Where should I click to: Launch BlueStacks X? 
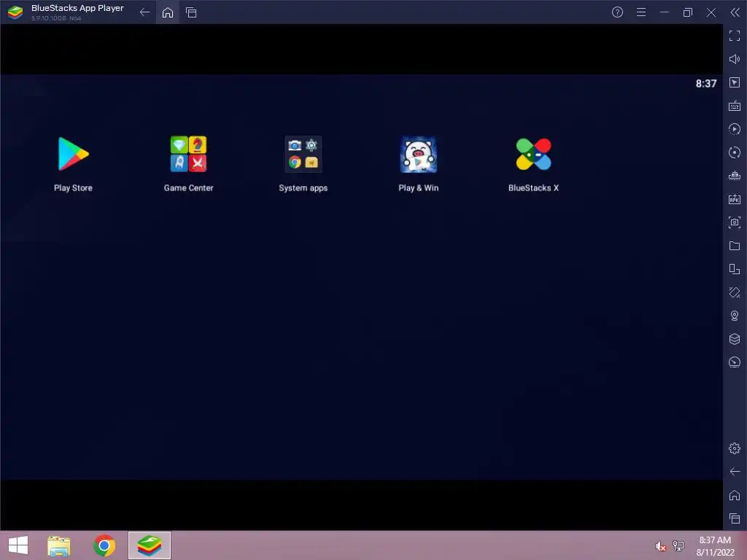[533, 154]
